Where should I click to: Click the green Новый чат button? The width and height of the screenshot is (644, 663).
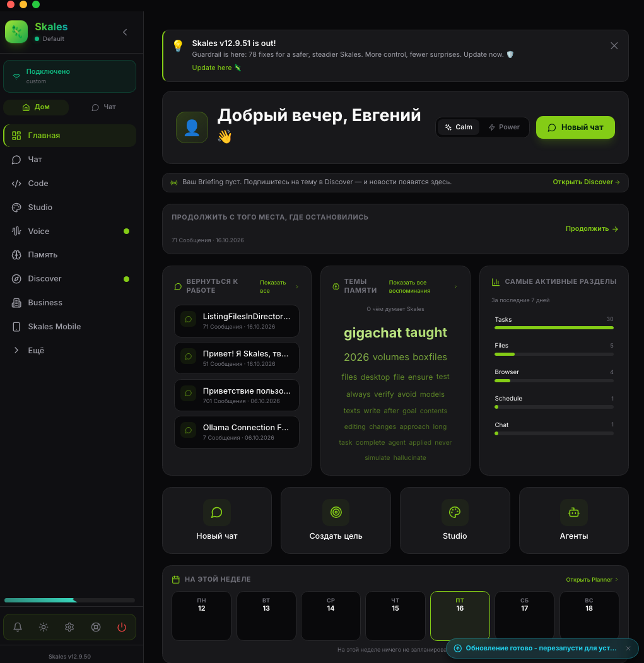click(575, 127)
